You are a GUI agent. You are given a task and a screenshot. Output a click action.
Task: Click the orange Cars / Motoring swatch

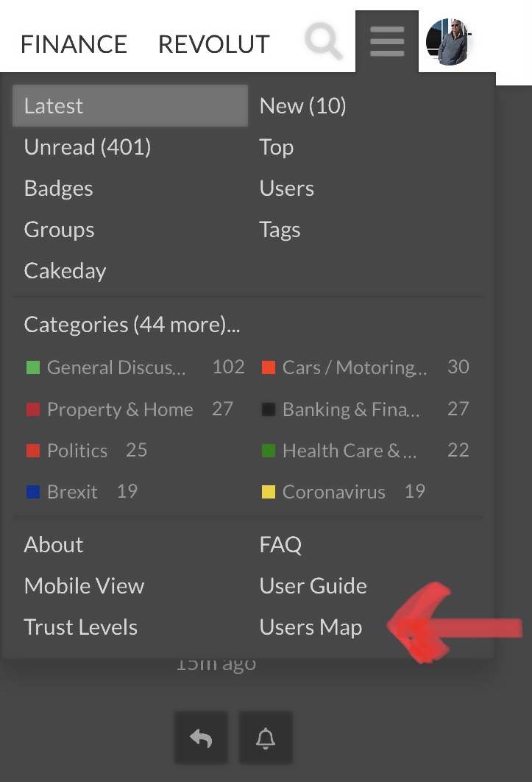click(269, 367)
